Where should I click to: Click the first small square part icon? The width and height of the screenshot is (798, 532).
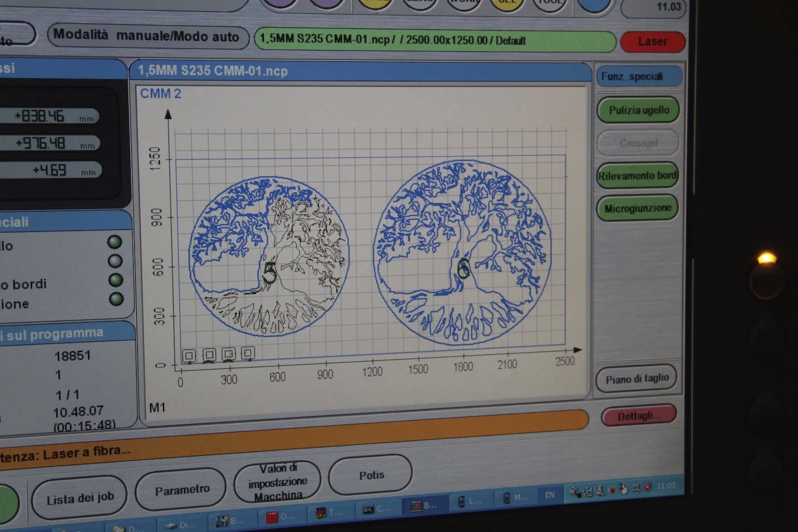(189, 355)
